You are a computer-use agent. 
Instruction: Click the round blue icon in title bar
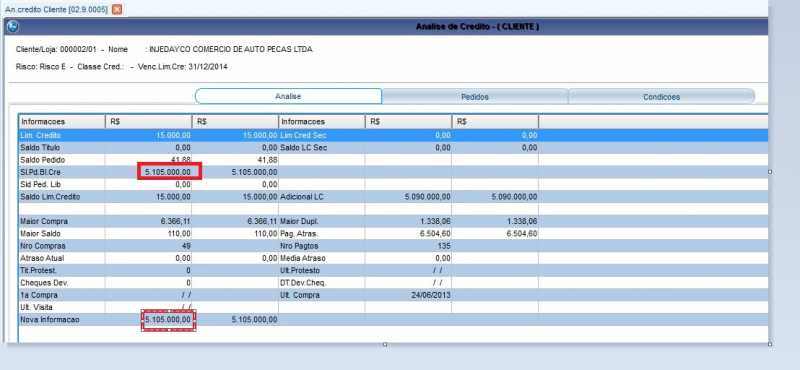(x=12, y=27)
